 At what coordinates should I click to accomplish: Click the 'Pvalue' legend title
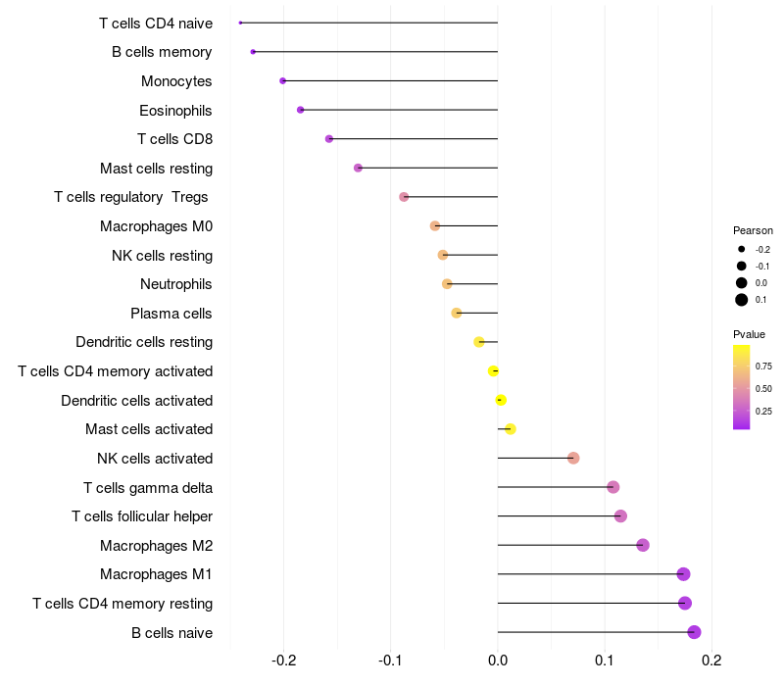click(750, 335)
